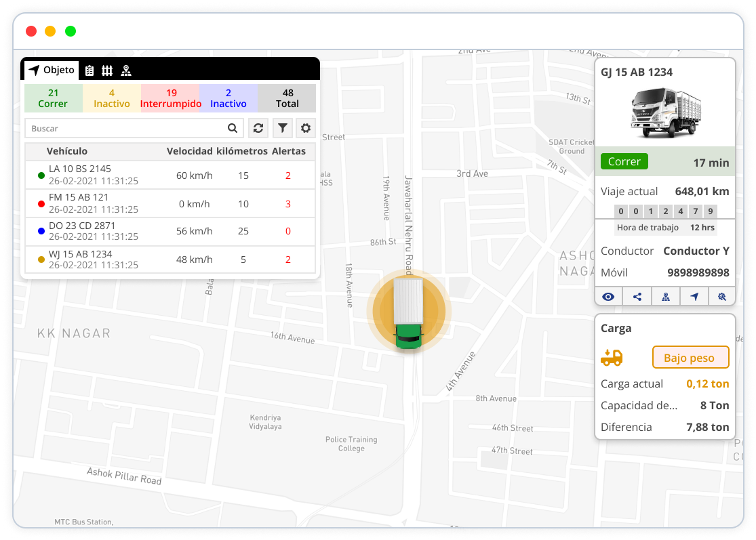Image resolution: width=756 pixels, height=540 pixels.
Task: Select the Objeto tab
Action: click(52, 70)
